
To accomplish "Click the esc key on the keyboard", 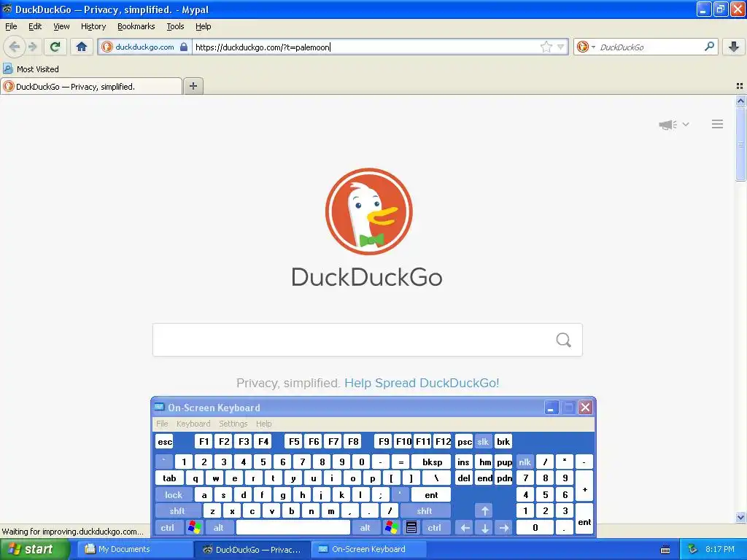I will pos(165,441).
